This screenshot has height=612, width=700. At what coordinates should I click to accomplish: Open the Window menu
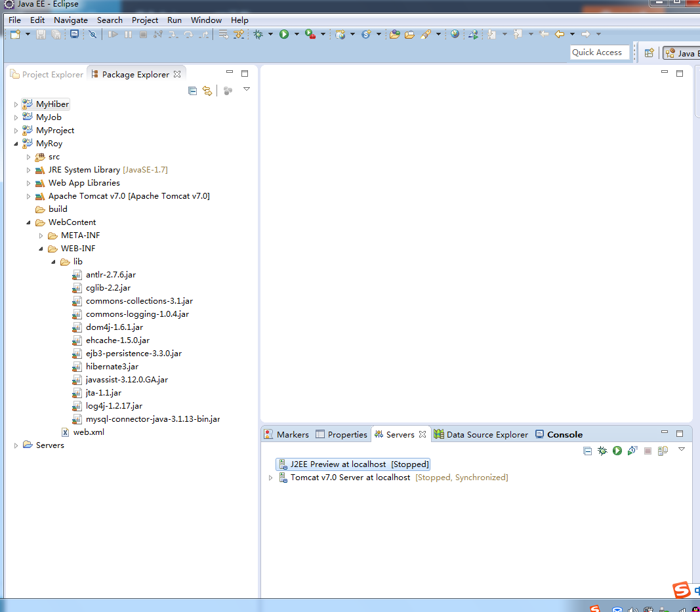click(x=206, y=20)
